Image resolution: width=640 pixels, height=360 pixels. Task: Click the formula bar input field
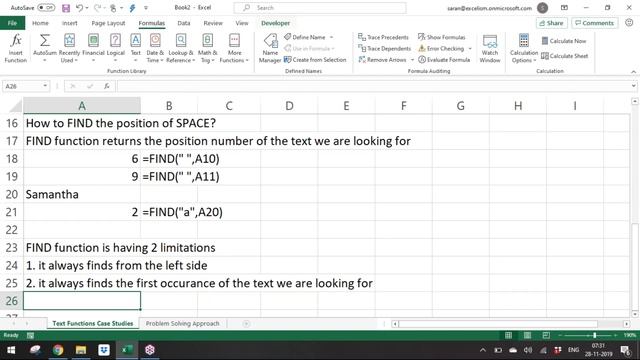tap(373, 86)
